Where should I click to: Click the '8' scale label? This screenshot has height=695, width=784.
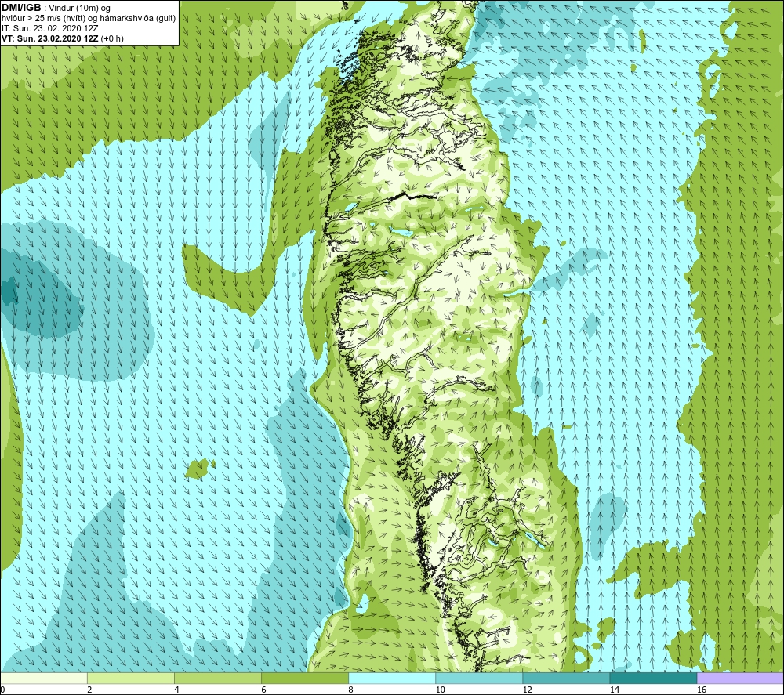(350, 690)
